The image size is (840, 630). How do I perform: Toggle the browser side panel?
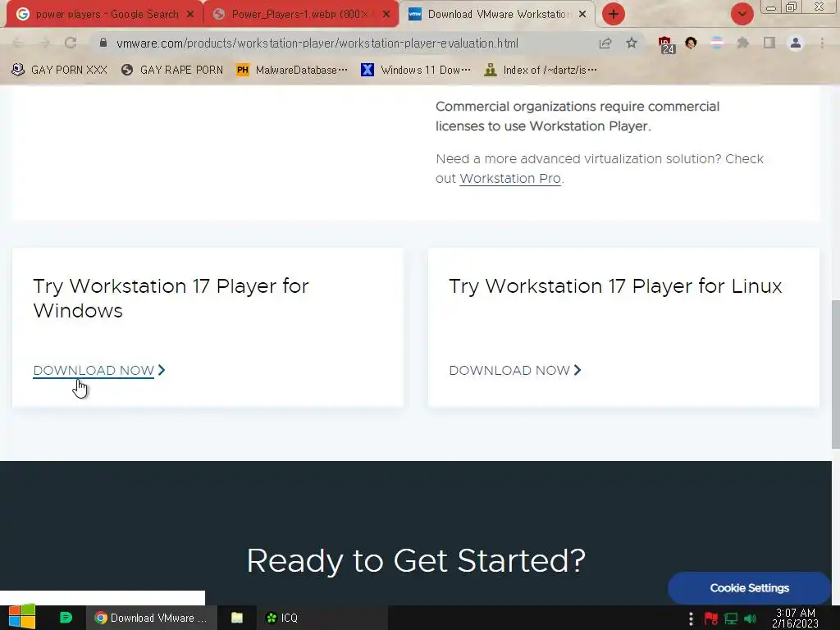point(769,43)
